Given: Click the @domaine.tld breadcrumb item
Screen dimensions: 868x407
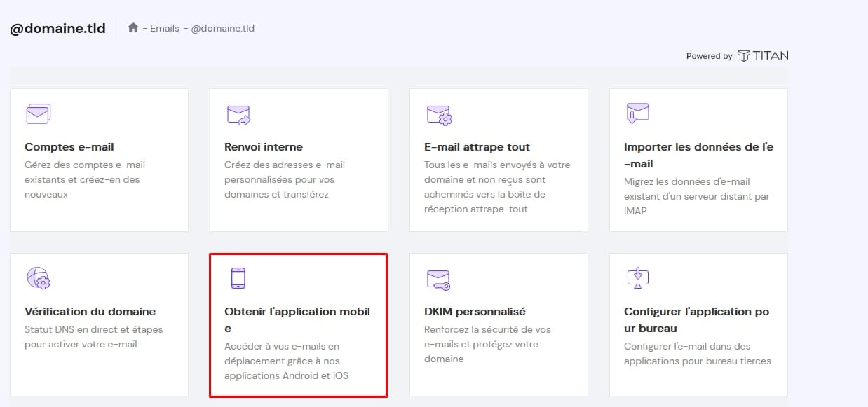Looking at the screenshot, I should point(223,29).
